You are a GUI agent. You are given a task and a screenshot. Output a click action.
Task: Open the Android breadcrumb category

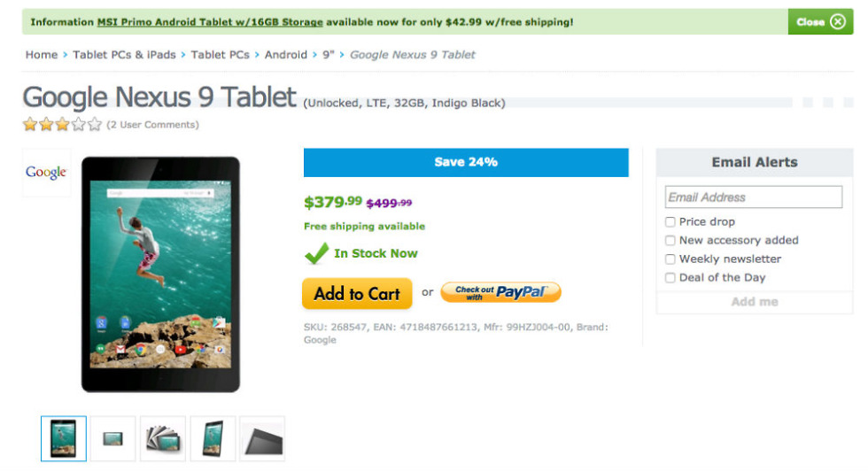[286, 55]
